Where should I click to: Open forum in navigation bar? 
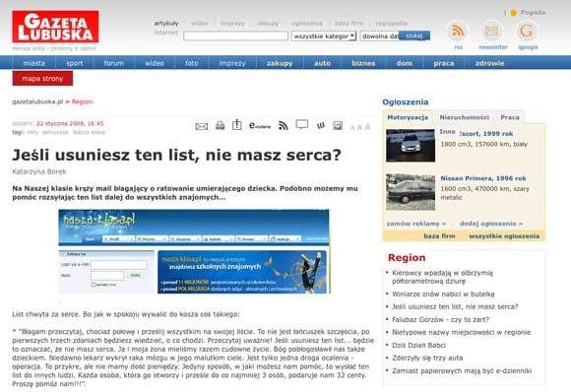point(113,63)
